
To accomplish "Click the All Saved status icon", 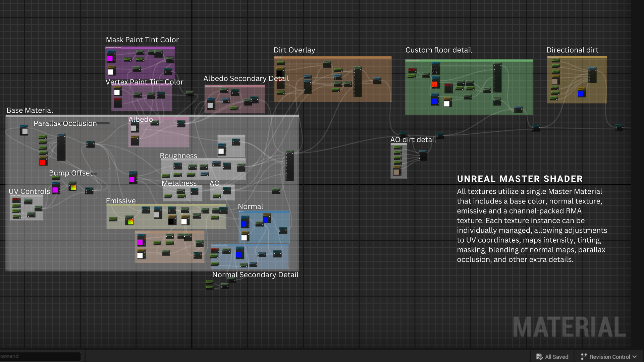I will pyautogui.click(x=539, y=357).
